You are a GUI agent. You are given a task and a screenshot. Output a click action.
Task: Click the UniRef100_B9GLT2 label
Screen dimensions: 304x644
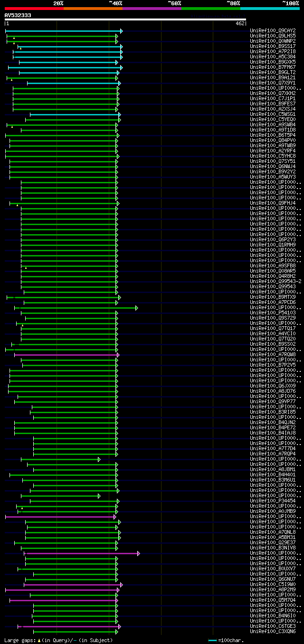pyautogui.click(x=273, y=73)
